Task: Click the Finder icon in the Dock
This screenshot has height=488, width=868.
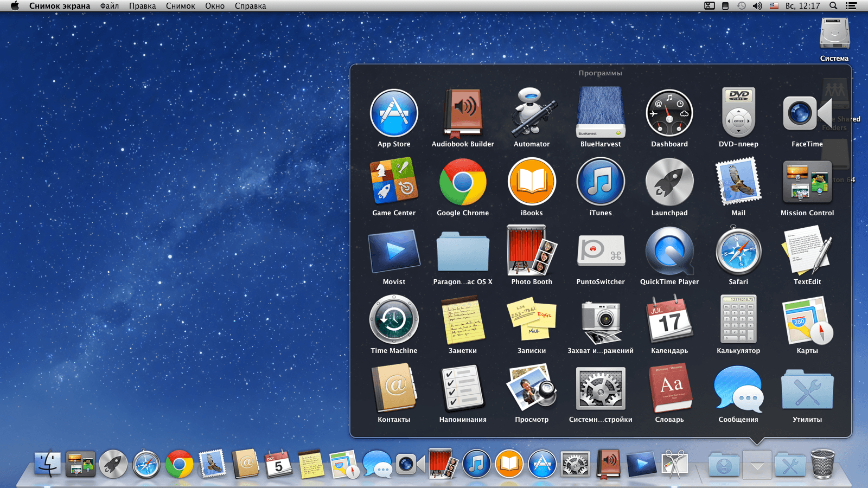Action: point(48,464)
